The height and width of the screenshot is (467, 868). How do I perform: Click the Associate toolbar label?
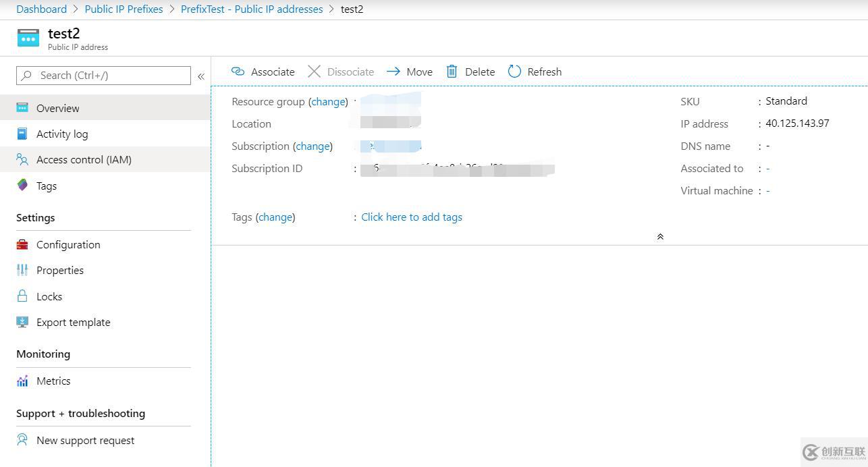(x=273, y=72)
